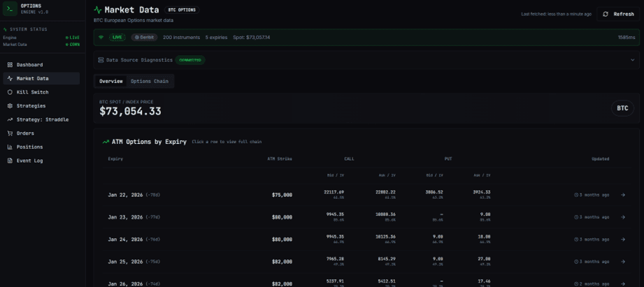644x287 pixels.
Task: Click the 200 instruments status text
Action: click(x=182, y=37)
